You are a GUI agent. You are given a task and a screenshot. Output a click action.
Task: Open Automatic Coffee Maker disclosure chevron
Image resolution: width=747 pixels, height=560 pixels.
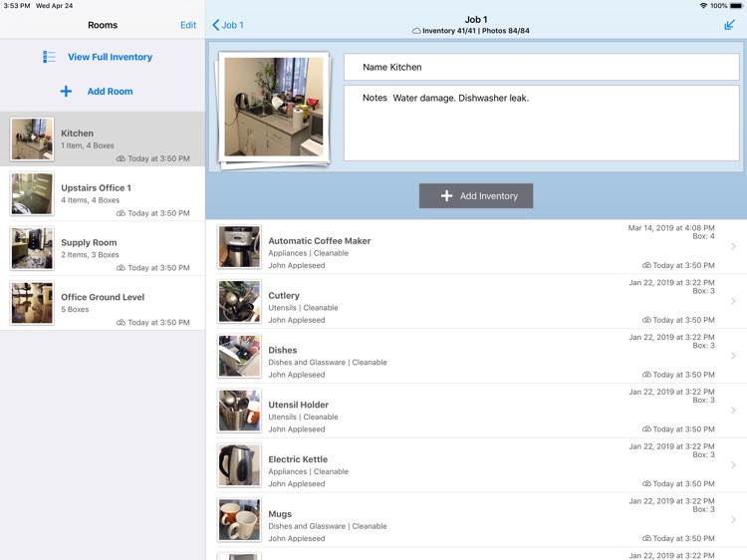[733, 246]
